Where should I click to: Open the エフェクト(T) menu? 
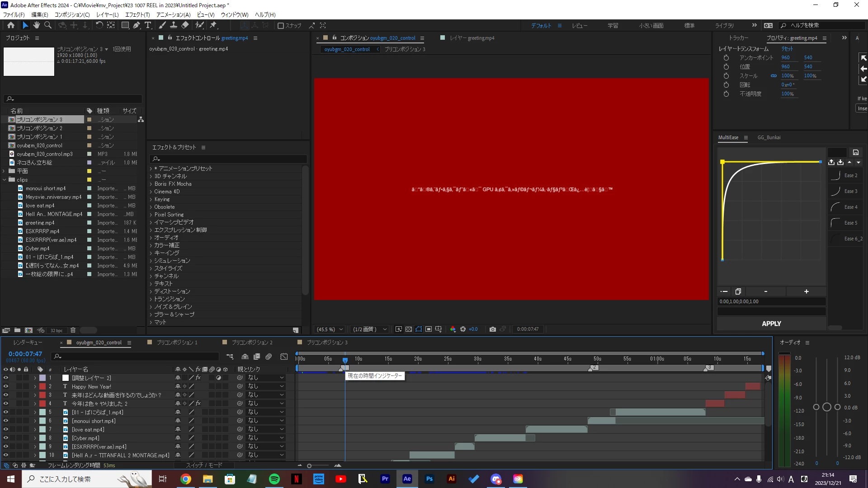coord(137,14)
